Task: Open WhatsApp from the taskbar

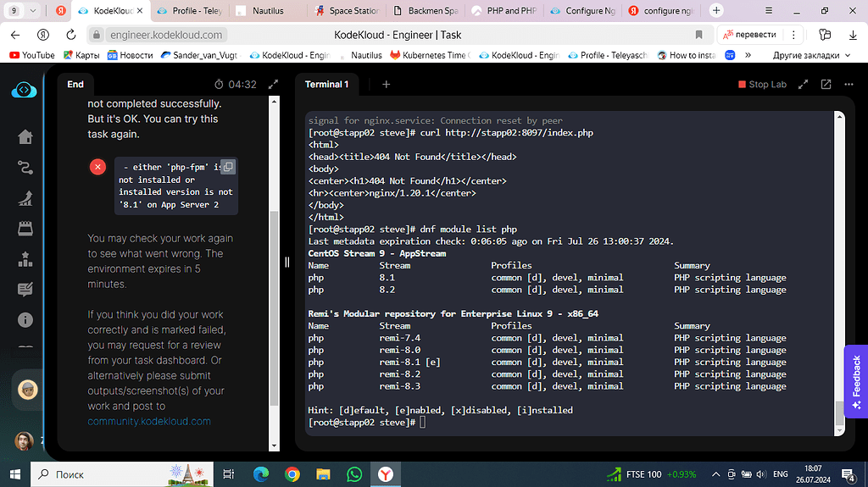Action: pyautogui.click(x=353, y=474)
